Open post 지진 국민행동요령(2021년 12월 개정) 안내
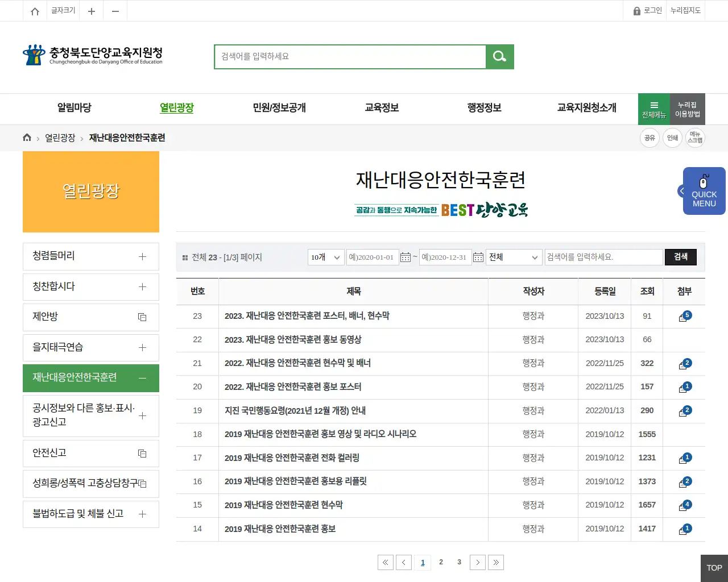 pos(295,411)
